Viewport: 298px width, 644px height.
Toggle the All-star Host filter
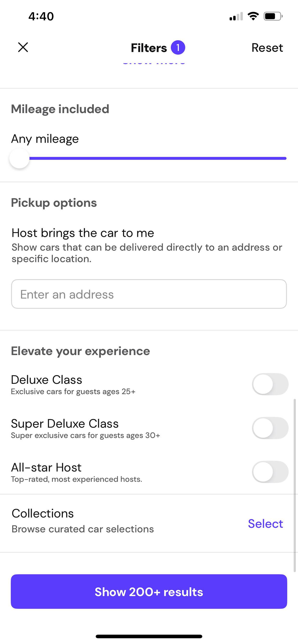pos(270,472)
